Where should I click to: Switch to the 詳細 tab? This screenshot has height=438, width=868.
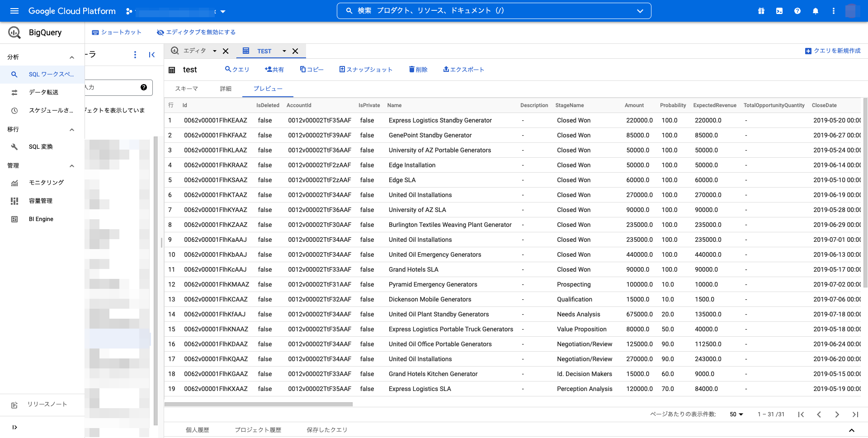[226, 89]
